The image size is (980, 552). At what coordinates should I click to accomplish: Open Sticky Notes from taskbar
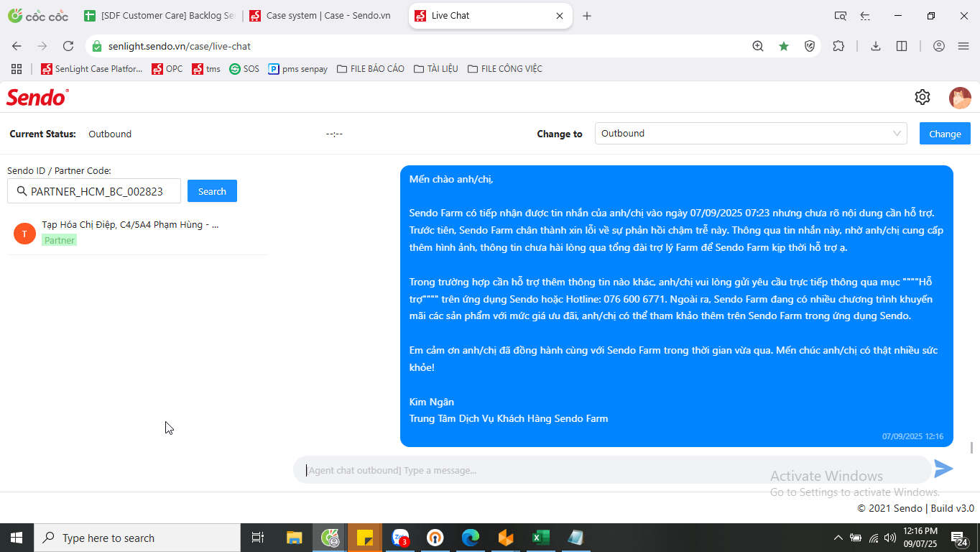pos(365,538)
